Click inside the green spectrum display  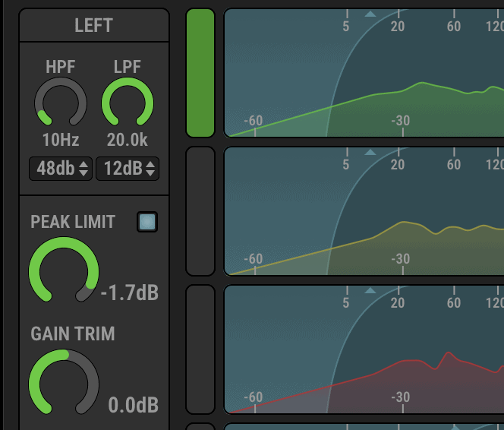pyautogui.click(x=364, y=84)
